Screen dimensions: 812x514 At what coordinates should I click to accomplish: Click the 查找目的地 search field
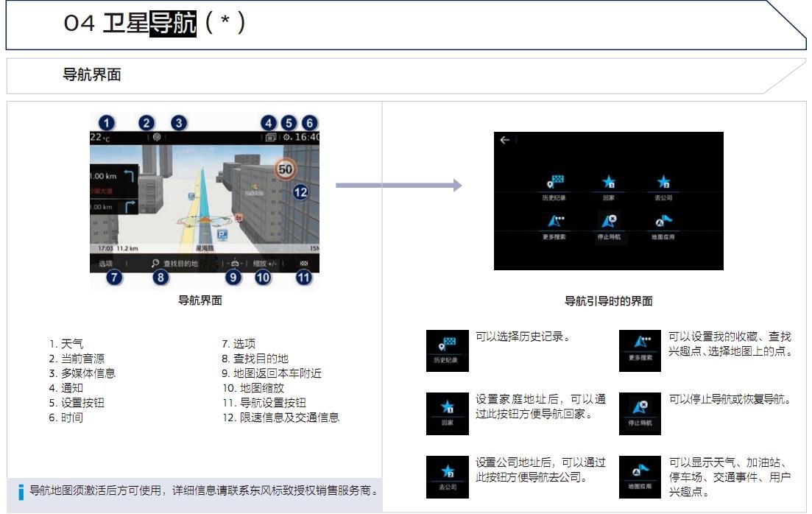pos(175,263)
